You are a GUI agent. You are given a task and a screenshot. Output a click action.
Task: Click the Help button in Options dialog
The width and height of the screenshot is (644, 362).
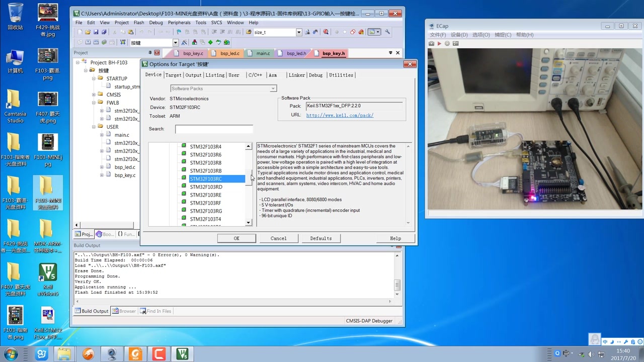click(x=395, y=238)
